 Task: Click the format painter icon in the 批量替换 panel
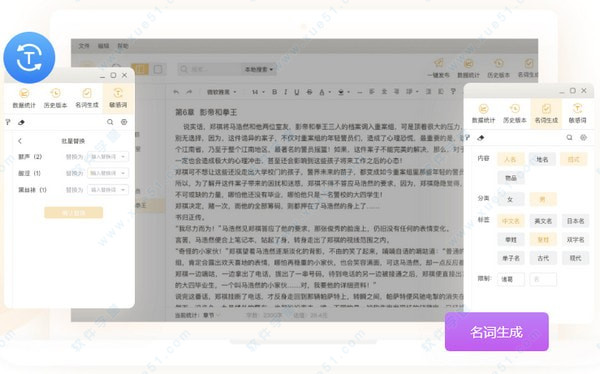click(8, 122)
